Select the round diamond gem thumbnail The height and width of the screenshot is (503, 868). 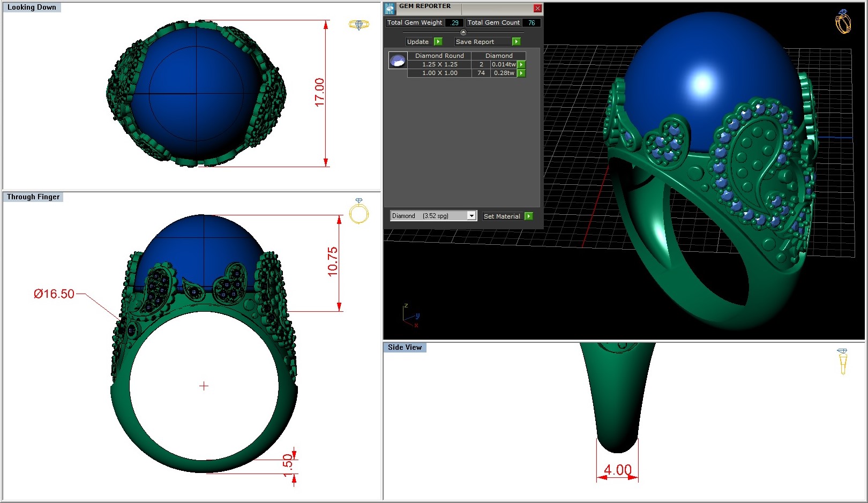coord(398,60)
